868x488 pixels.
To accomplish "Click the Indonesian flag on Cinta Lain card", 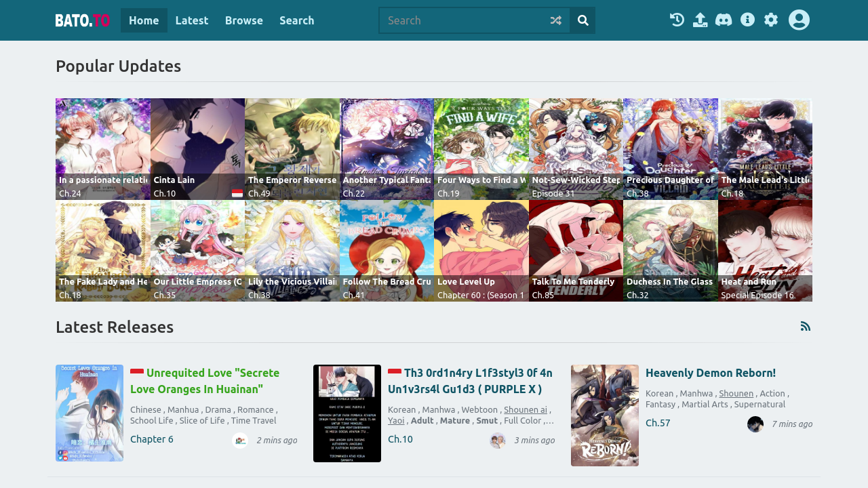I will click(237, 194).
